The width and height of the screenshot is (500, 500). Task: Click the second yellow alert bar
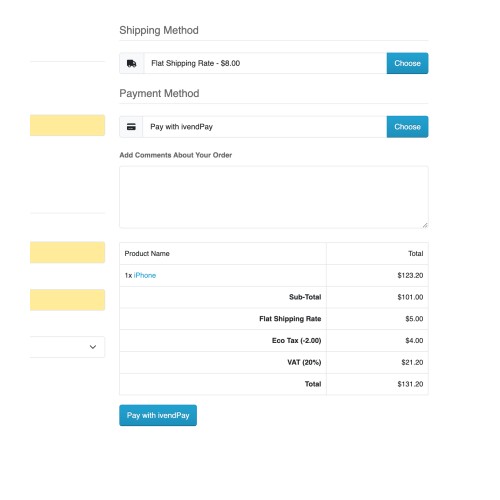[67, 252]
